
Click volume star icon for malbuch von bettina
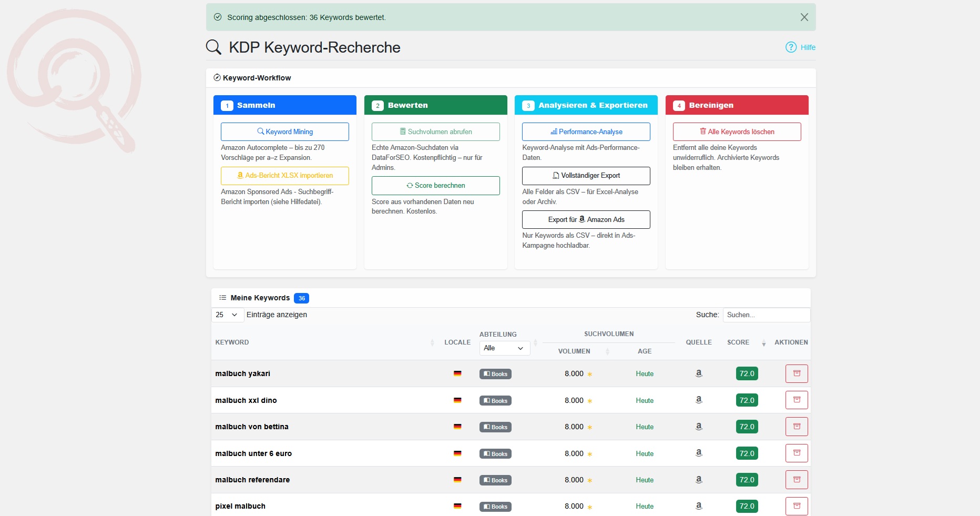tap(590, 428)
